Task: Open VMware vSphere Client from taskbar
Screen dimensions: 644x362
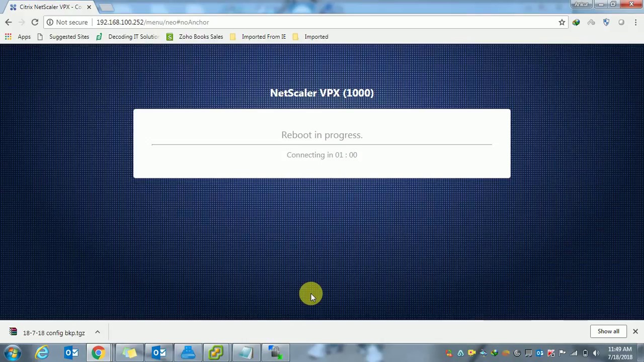Action: click(x=216, y=353)
